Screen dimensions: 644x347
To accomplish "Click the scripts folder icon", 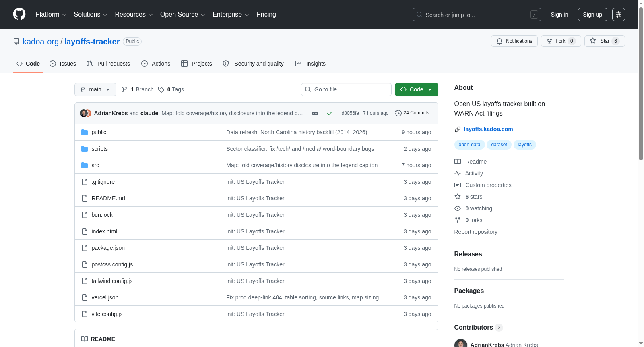I will tap(85, 149).
